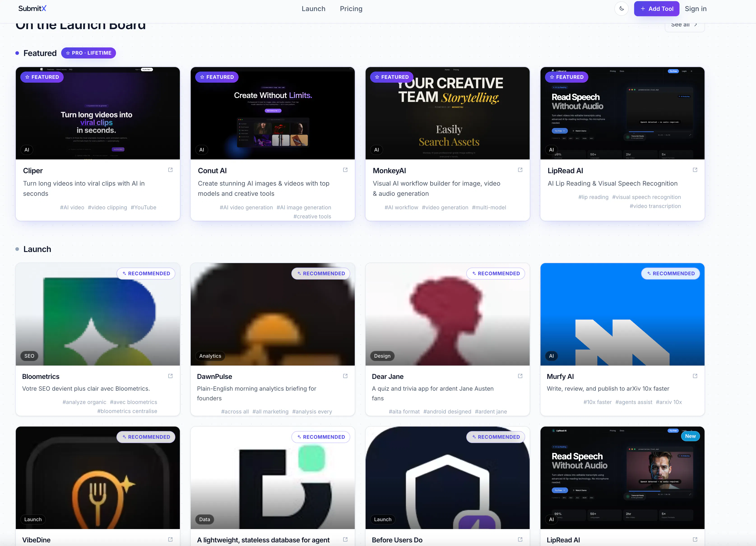The height and width of the screenshot is (546, 756).
Task: Click the VibeDine fork logo thumbnail
Action: 98,478
